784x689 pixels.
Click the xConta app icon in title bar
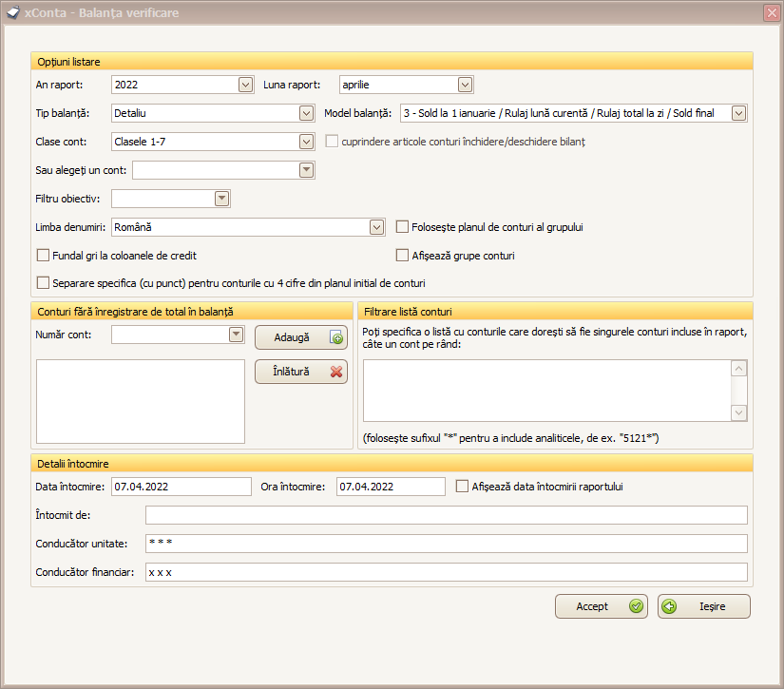coord(12,13)
